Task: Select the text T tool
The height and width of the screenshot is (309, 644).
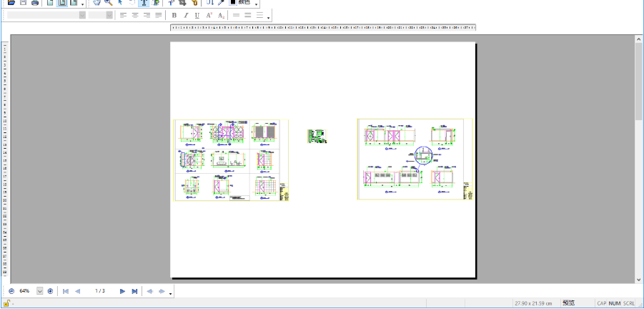Action: (x=144, y=2)
